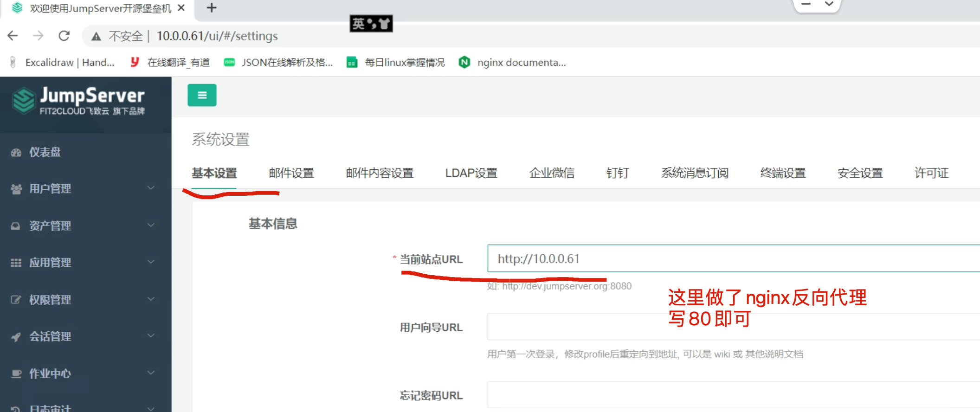Click the coffee icon beside 作业中心
980x412 pixels.
(16, 373)
